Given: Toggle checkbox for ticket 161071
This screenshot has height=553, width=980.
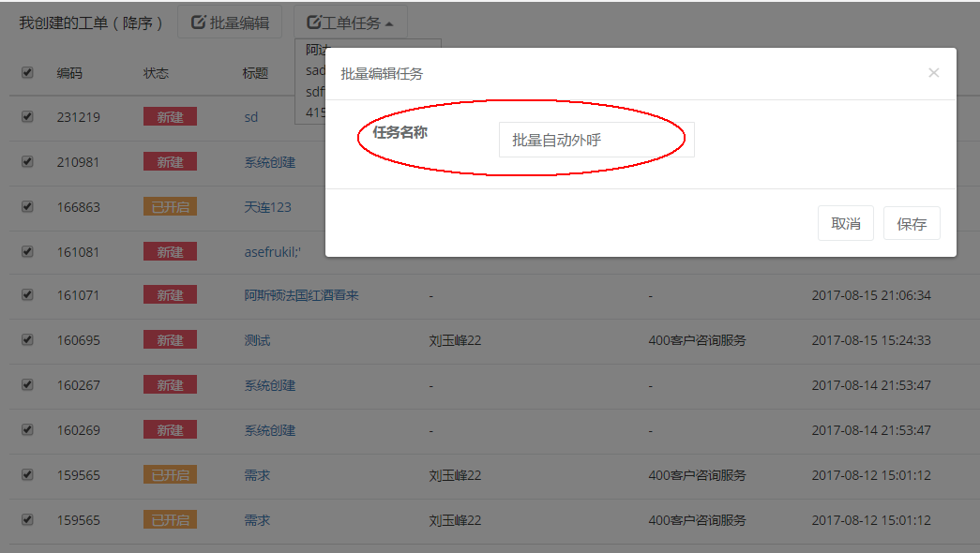Looking at the screenshot, I should (27, 294).
